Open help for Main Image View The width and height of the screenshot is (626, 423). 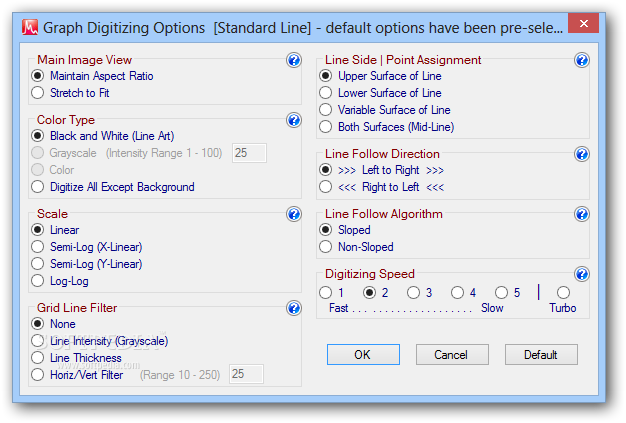pyautogui.click(x=294, y=60)
